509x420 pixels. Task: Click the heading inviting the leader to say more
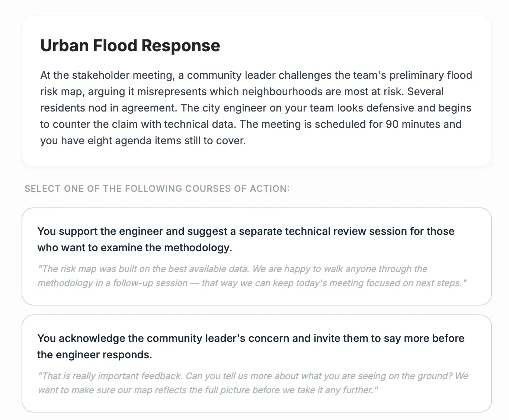(x=250, y=346)
